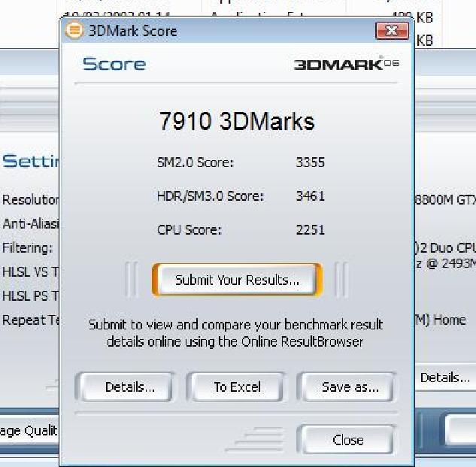This screenshot has width=476, height=467.
Task: Click the Filtering: label in background window
Action: click(x=27, y=248)
